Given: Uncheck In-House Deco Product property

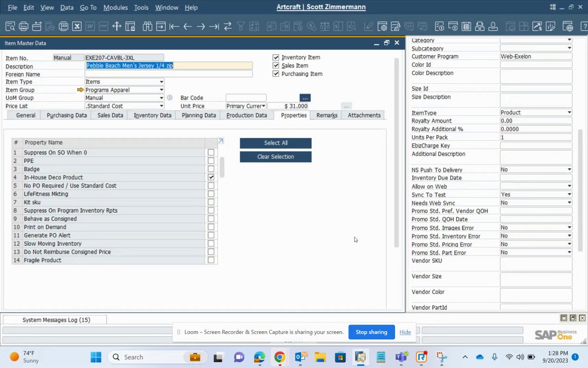Looking at the screenshot, I should coord(211,177).
